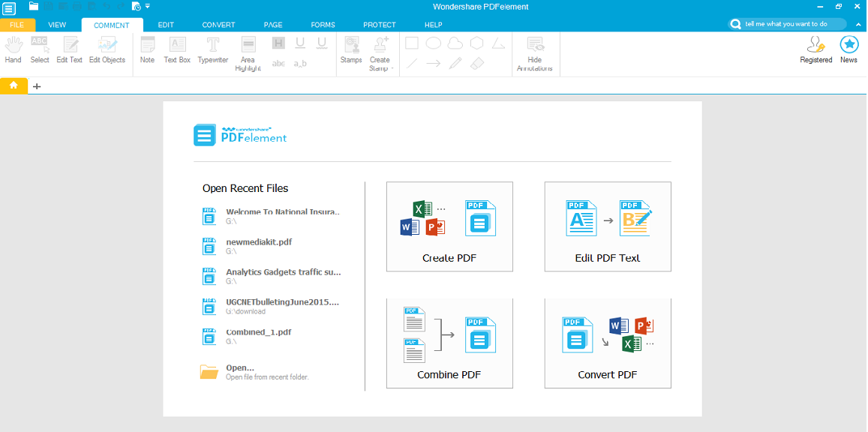Select the strikethrough (abc) tool
This screenshot has width=868, height=432.
[278, 64]
